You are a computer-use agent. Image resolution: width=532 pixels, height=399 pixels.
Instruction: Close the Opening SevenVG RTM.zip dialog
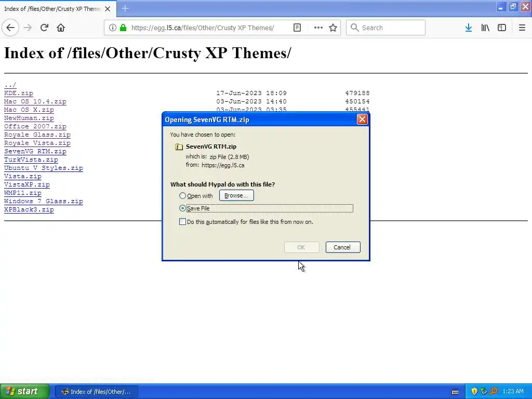coord(362,119)
